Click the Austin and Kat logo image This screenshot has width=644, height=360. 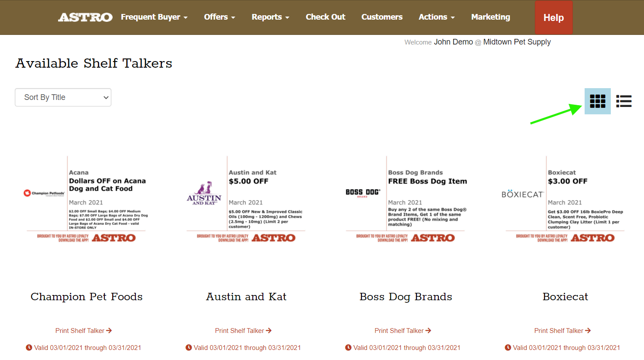pos(204,193)
